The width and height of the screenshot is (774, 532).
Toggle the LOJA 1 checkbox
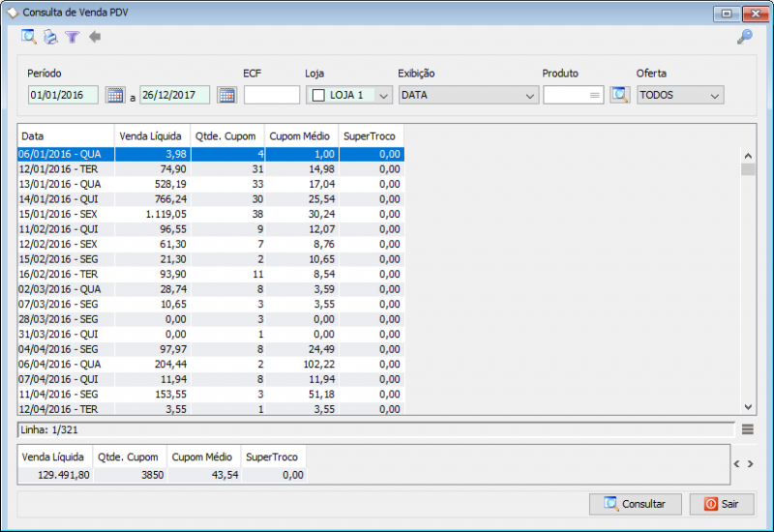318,95
